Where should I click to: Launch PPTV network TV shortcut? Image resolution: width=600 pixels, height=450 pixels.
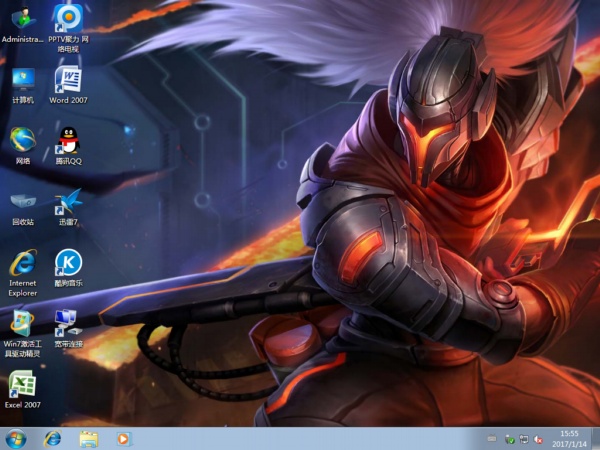click(68, 29)
